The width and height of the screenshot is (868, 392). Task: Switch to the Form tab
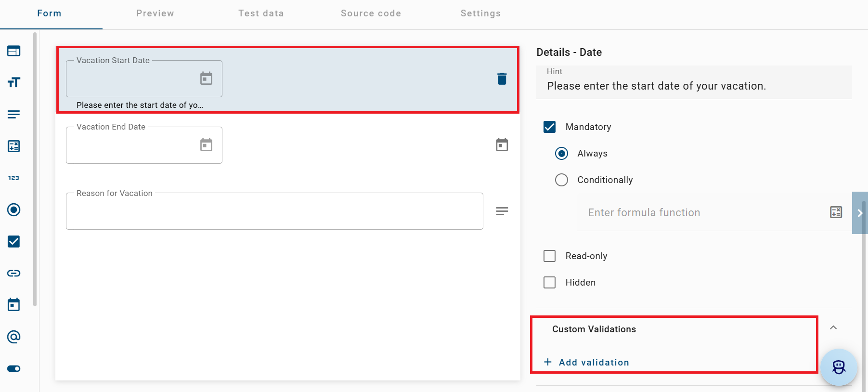click(x=49, y=13)
